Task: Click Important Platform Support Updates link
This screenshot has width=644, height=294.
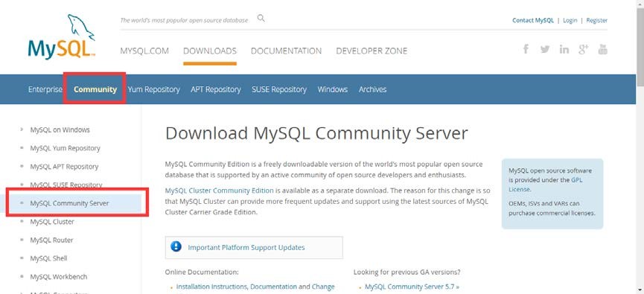Action: click(246, 248)
